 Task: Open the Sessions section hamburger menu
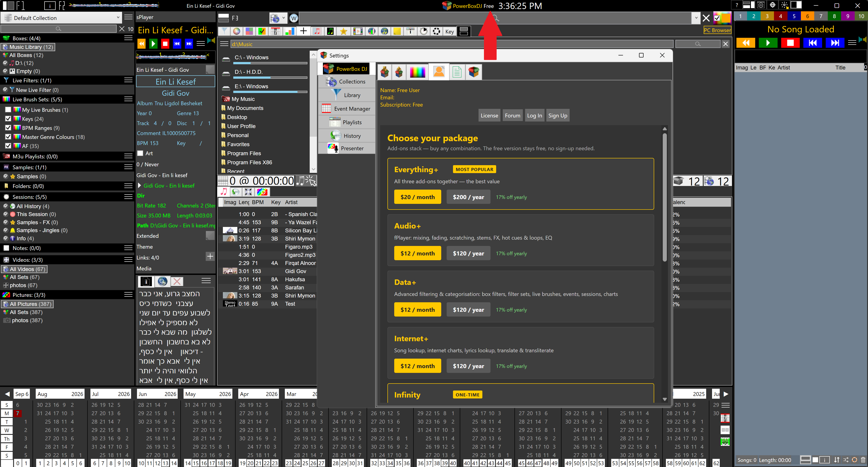point(128,197)
